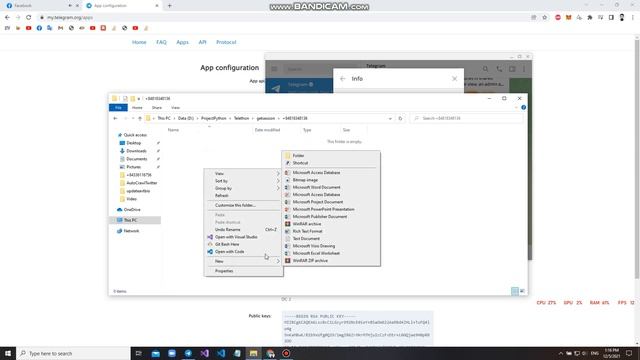The image size is (640, 360).
Task: Open the API link on the Telegram site
Action: click(202, 42)
